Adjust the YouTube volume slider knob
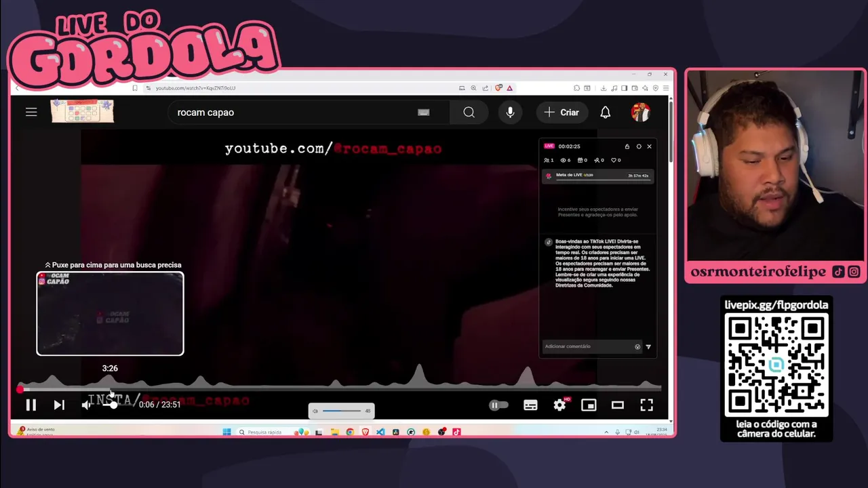This screenshot has width=868, height=488. (x=113, y=405)
